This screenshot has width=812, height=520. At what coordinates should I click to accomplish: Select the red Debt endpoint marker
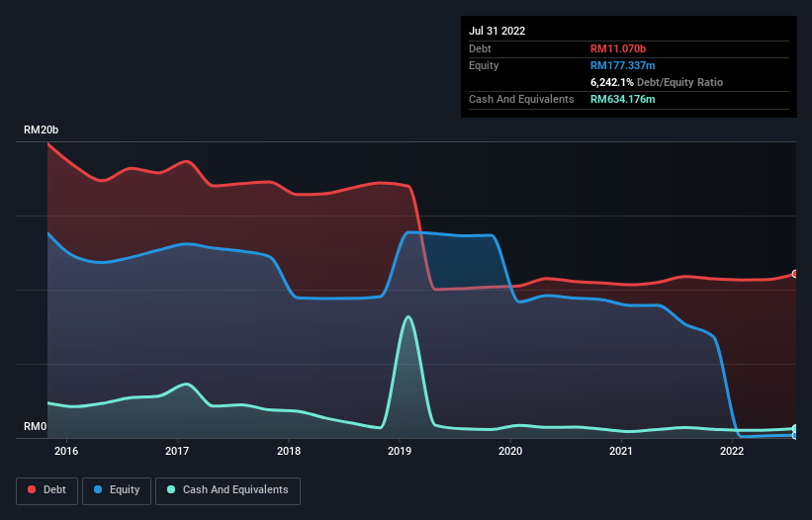[x=795, y=274]
